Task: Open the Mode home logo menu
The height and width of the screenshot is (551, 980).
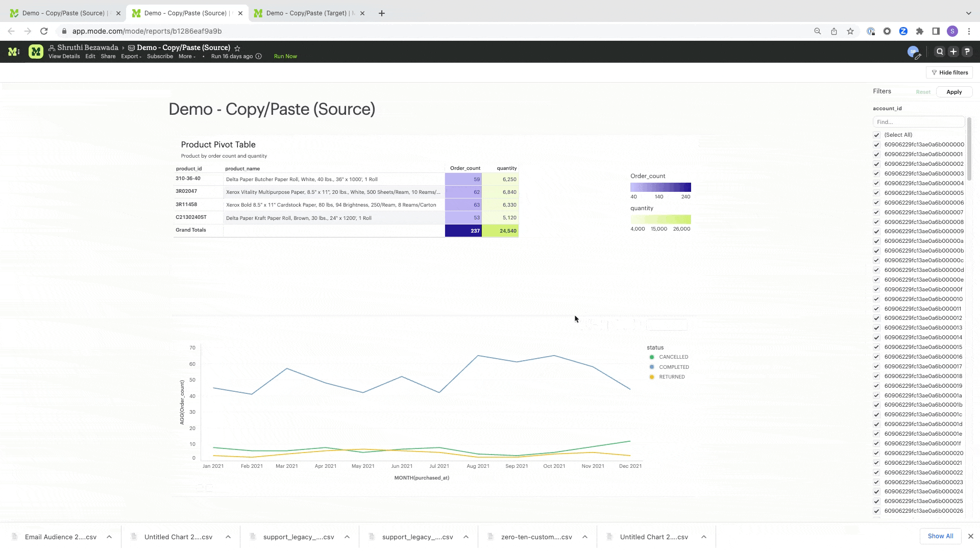Action: click(14, 52)
